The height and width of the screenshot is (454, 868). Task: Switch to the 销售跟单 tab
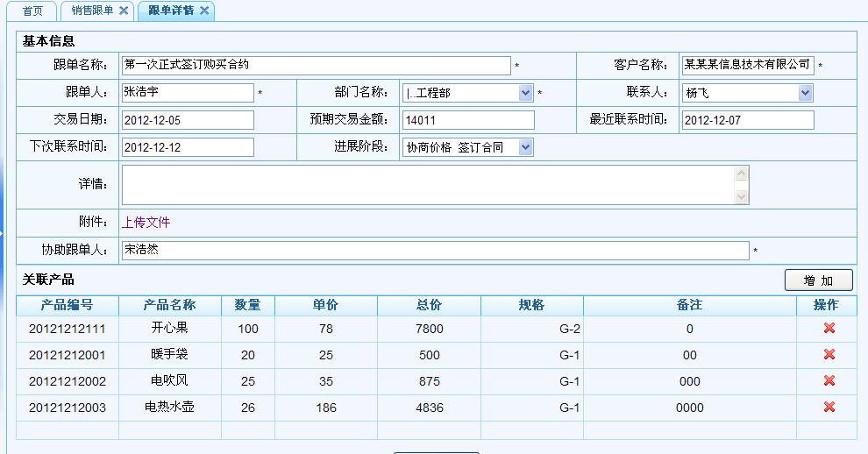[x=92, y=11]
